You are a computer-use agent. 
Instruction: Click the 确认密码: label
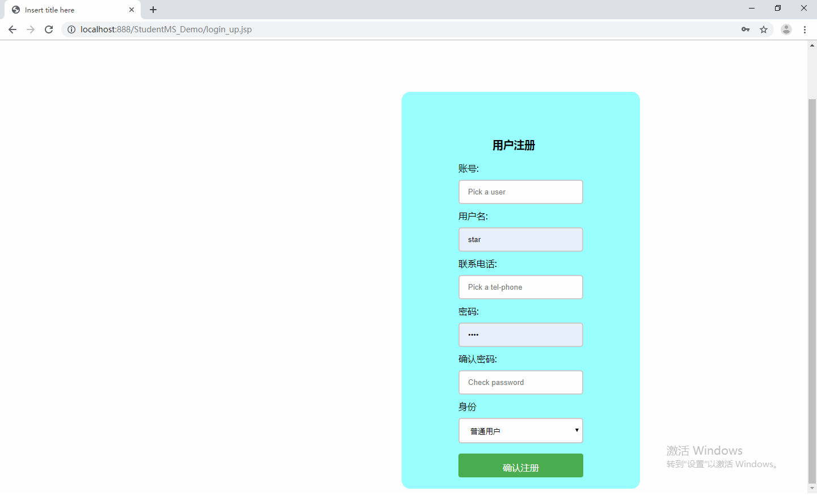pos(478,359)
